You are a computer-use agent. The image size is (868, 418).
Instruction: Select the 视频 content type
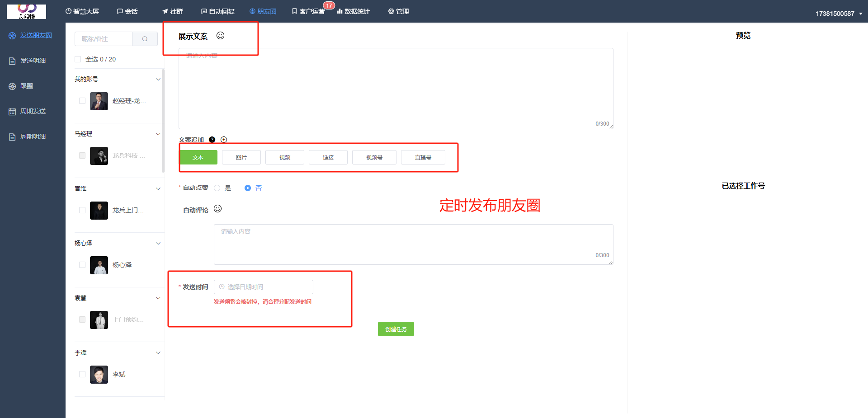point(285,157)
